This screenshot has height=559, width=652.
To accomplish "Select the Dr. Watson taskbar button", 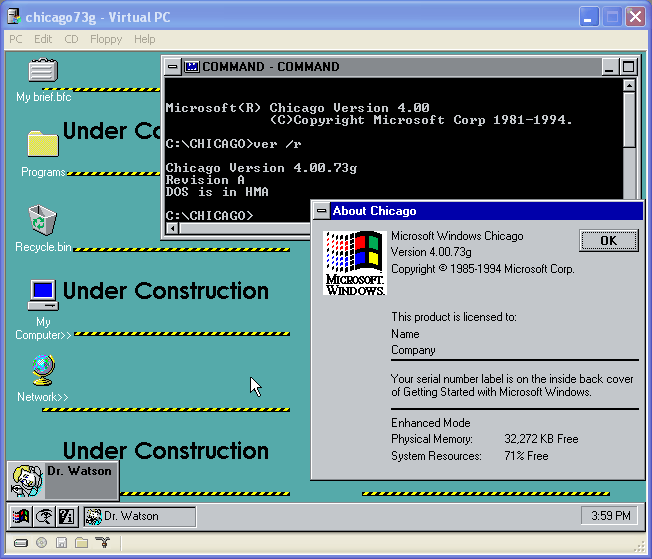I will pyautogui.click(x=140, y=517).
